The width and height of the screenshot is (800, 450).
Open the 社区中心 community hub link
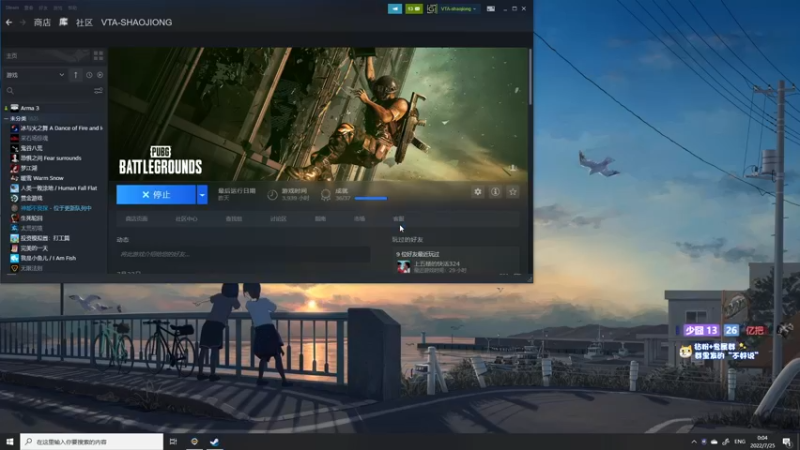pos(186,219)
